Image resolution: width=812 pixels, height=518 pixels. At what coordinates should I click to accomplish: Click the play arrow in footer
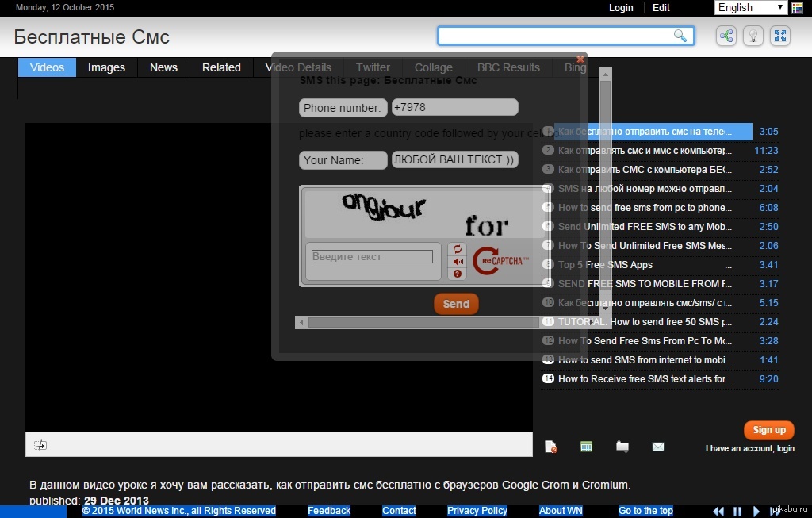(756, 512)
